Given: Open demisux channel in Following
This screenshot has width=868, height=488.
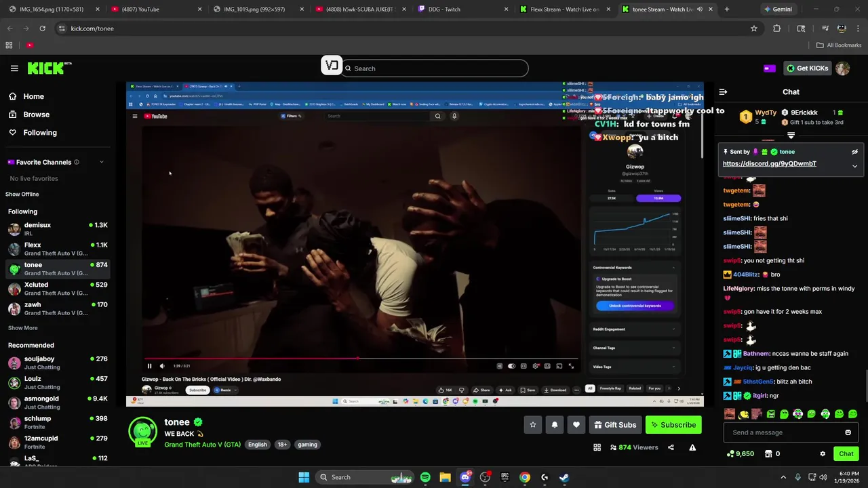Looking at the screenshot, I should (x=58, y=229).
